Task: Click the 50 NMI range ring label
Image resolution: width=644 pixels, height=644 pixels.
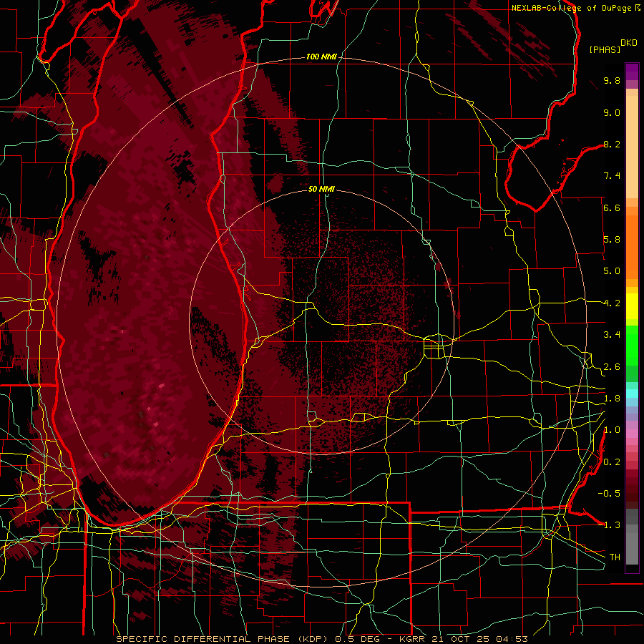Action: [321, 189]
